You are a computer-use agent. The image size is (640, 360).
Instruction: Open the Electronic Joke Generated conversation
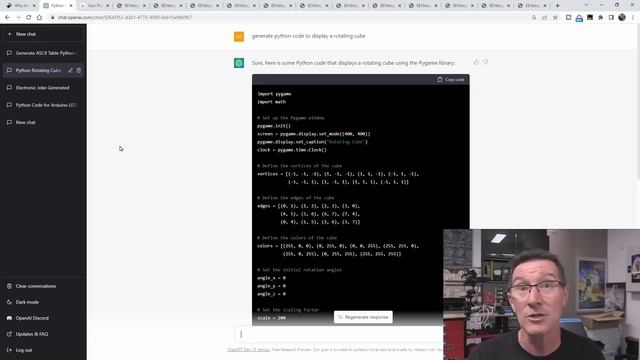point(43,88)
